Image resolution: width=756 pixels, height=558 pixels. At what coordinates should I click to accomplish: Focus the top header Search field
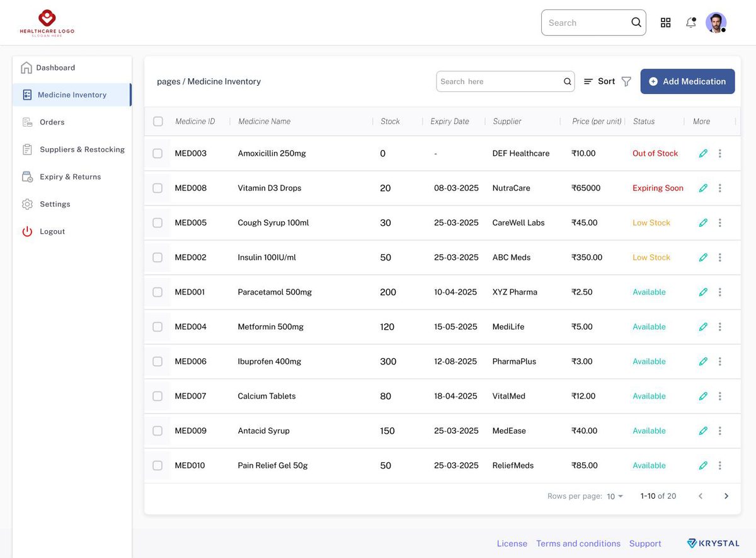pos(593,23)
